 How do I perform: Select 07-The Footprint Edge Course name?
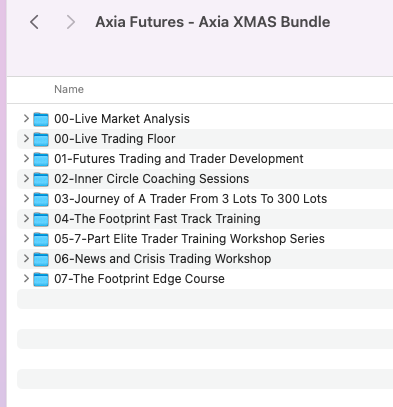click(139, 279)
